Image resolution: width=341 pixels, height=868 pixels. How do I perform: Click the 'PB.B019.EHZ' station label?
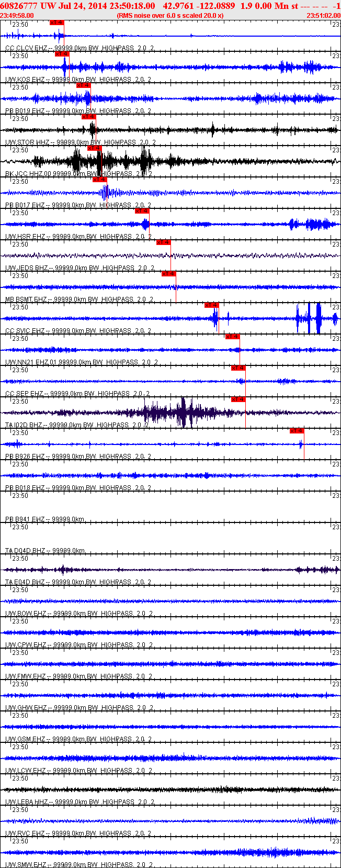click(25, 111)
